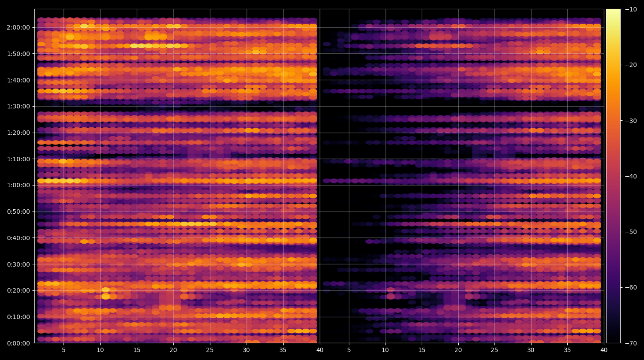Select the 0:50:00 y-axis tick label
This screenshot has width=644, height=360.
(19, 212)
